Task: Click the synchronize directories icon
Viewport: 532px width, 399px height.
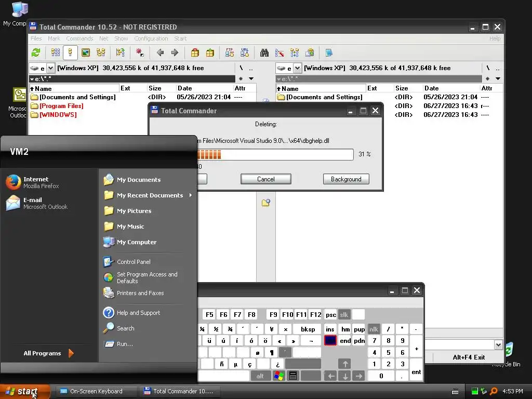Action: pos(295,52)
